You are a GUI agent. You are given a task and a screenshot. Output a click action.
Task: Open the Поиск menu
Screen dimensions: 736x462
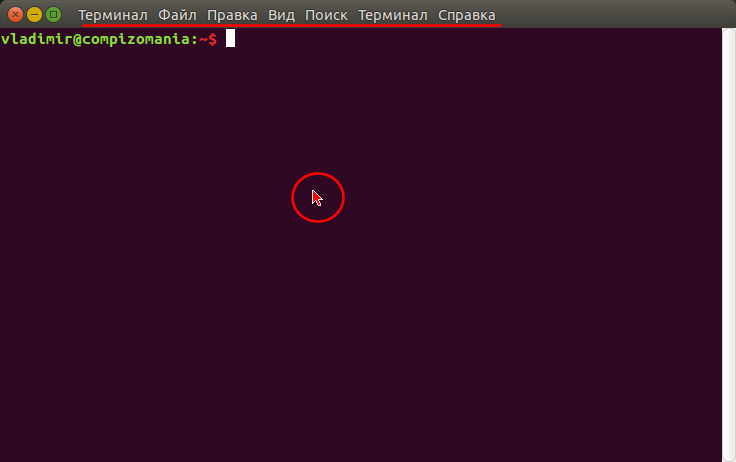point(326,15)
